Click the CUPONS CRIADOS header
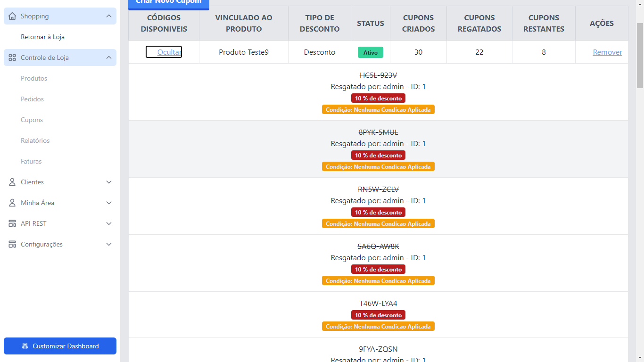 click(x=418, y=23)
